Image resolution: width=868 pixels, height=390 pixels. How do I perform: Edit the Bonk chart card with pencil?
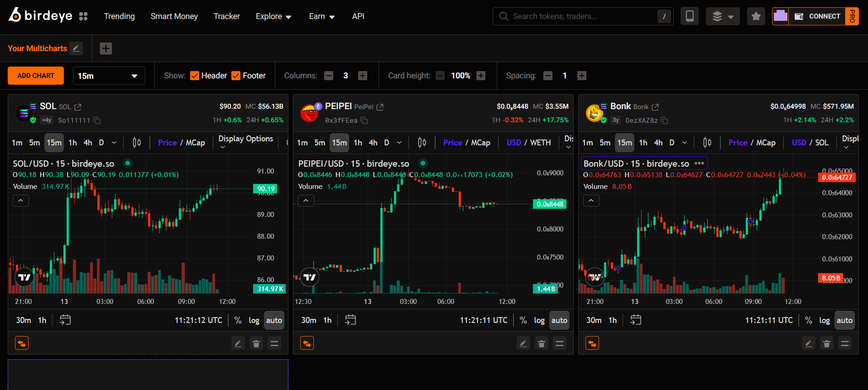click(809, 344)
